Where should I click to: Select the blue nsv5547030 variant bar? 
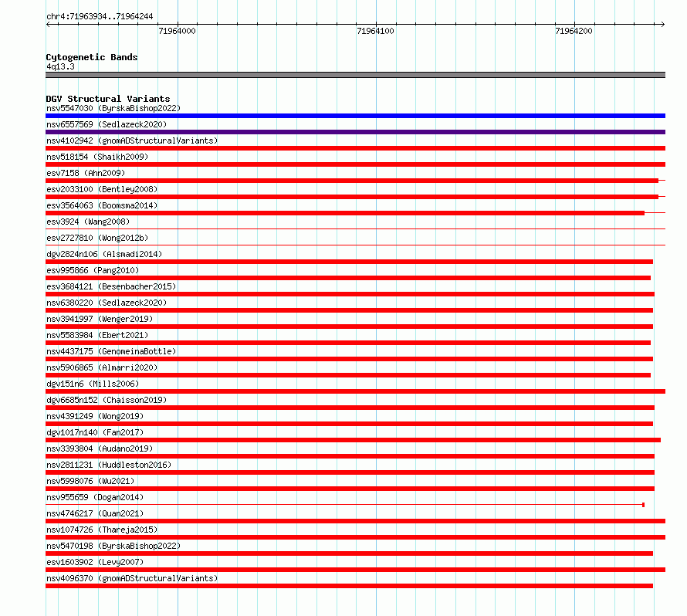click(x=355, y=116)
